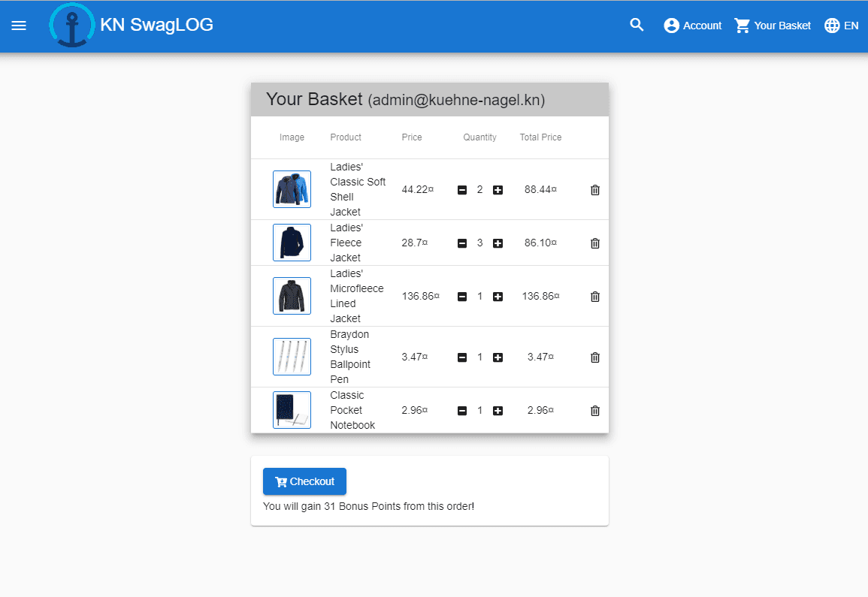
Task: Click the Checkout button
Action: 304,481
